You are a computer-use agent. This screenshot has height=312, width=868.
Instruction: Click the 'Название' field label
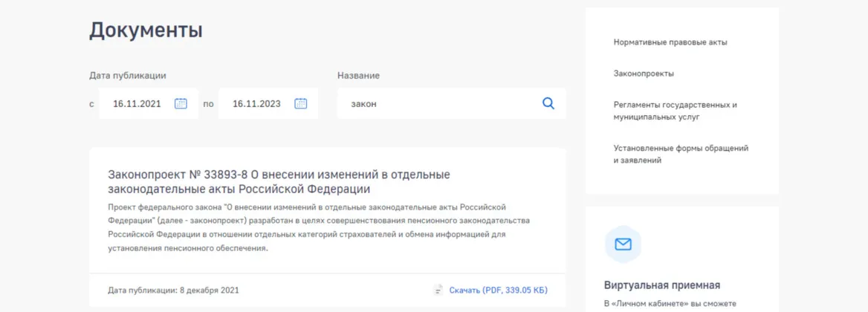(359, 76)
